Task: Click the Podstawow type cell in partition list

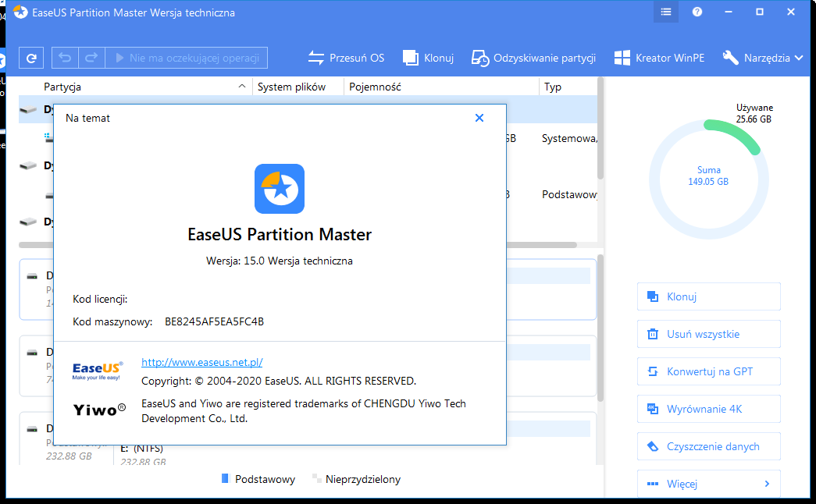Action: click(569, 194)
